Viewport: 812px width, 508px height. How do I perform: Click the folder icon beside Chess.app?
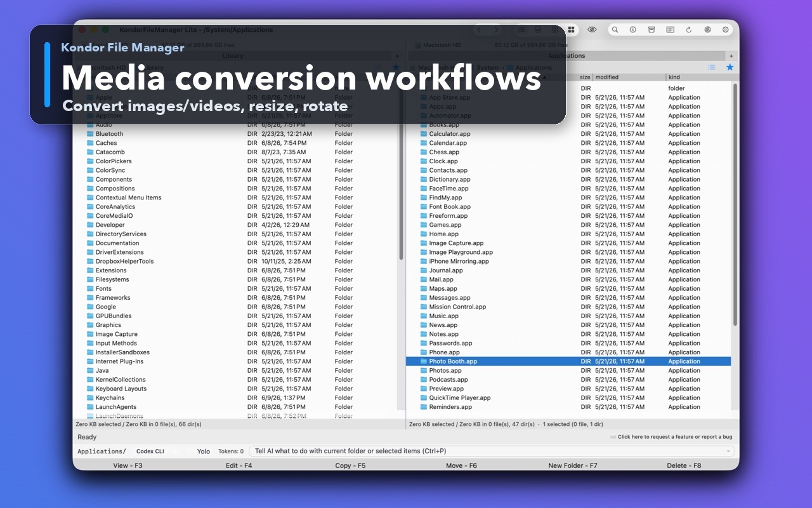tap(424, 152)
